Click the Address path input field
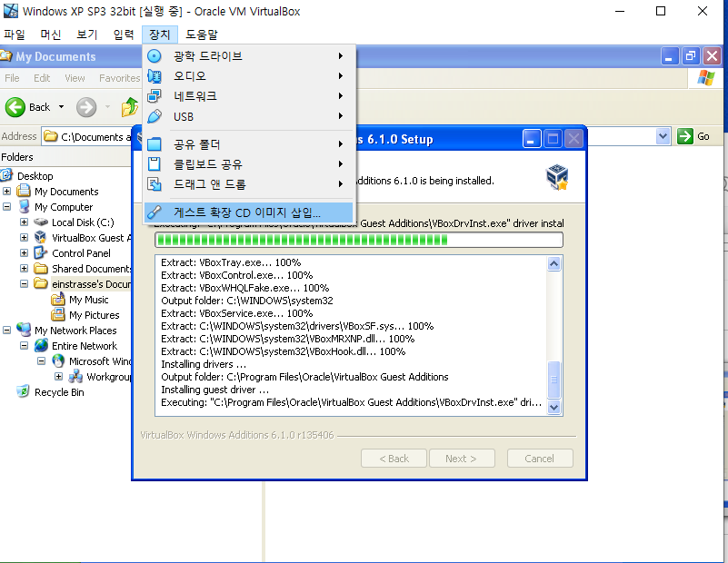 [88, 136]
